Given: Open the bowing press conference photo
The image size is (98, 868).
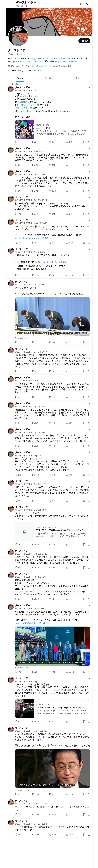Looking at the screenshot, I should [x=52, y=315].
